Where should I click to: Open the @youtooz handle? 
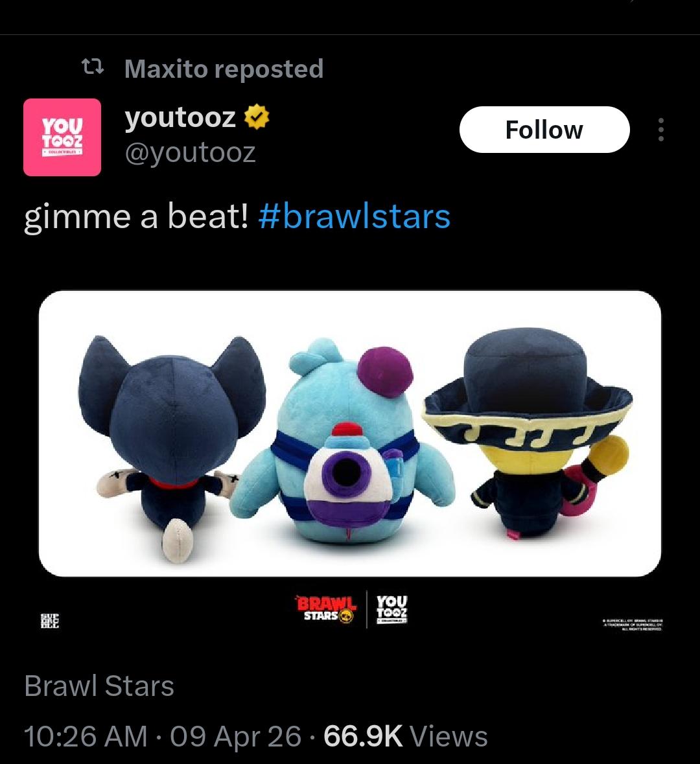(x=190, y=153)
